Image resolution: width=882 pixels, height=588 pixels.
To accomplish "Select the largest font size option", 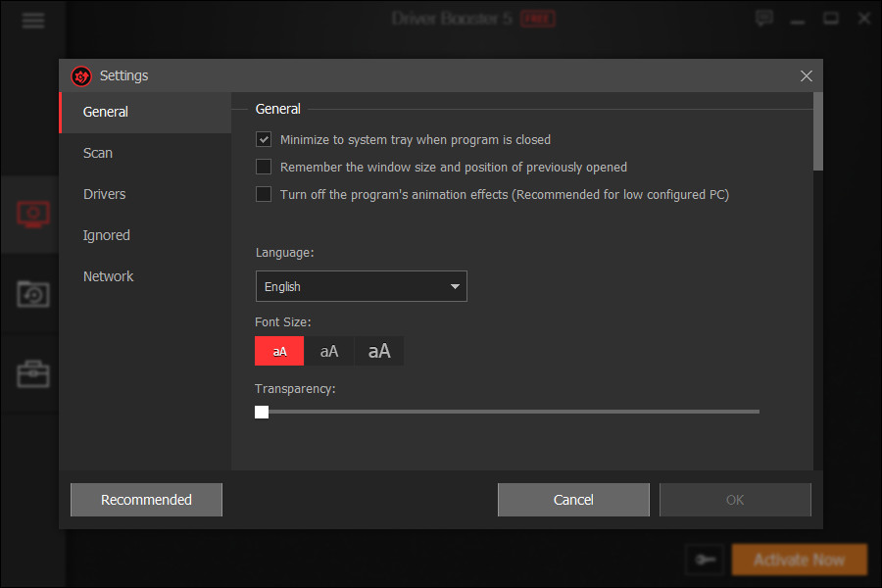I will (x=378, y=351).
